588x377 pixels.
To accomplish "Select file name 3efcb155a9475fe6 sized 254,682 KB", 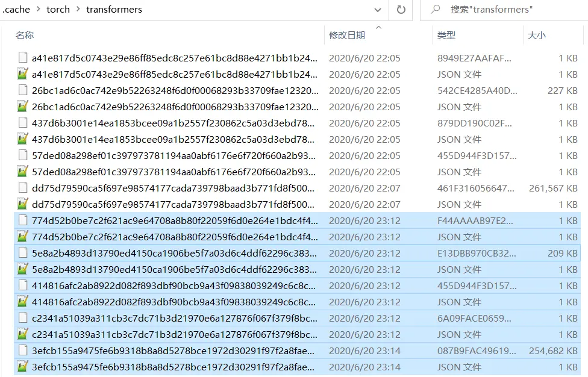I will click(x=174, y=351).
